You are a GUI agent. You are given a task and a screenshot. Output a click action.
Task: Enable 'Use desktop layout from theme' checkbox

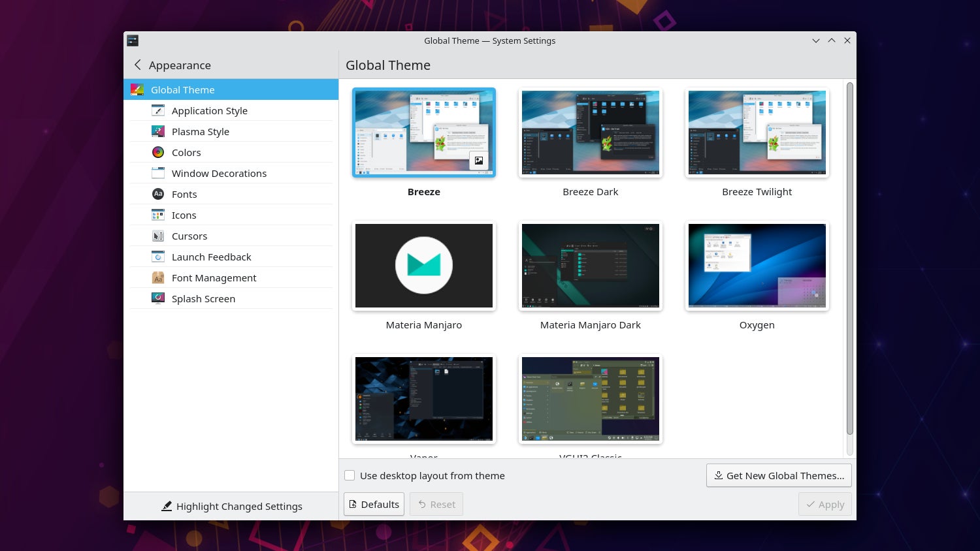(350, 476)
